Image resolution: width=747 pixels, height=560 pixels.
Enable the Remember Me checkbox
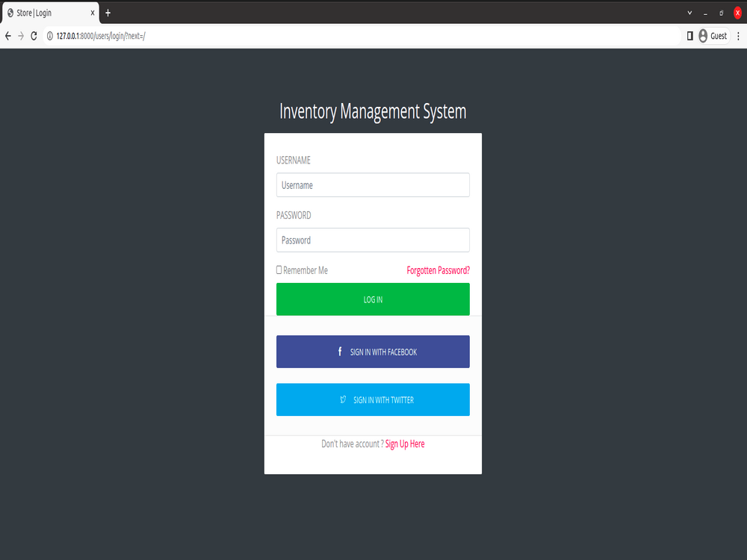279,270
